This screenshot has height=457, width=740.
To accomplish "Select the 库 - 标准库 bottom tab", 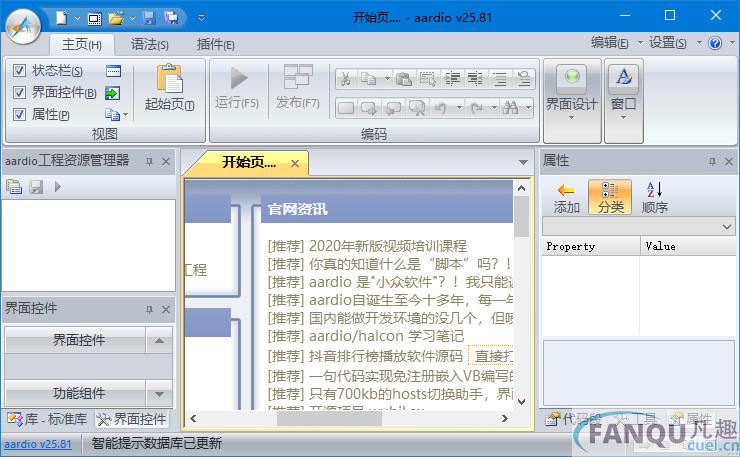I will tap(47, 419).
